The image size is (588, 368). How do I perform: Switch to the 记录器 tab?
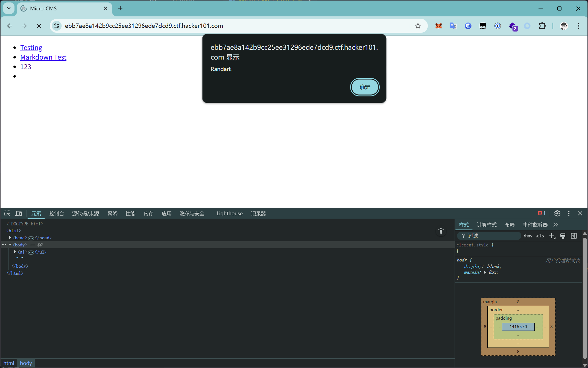coord(258,213)
